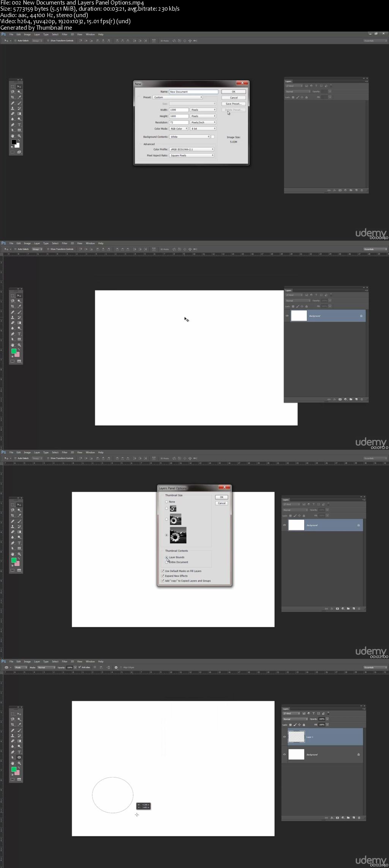Open Image menu in 00:02:40 frame
The width and height of the screenshot is (389, 868).
point(27,662)
